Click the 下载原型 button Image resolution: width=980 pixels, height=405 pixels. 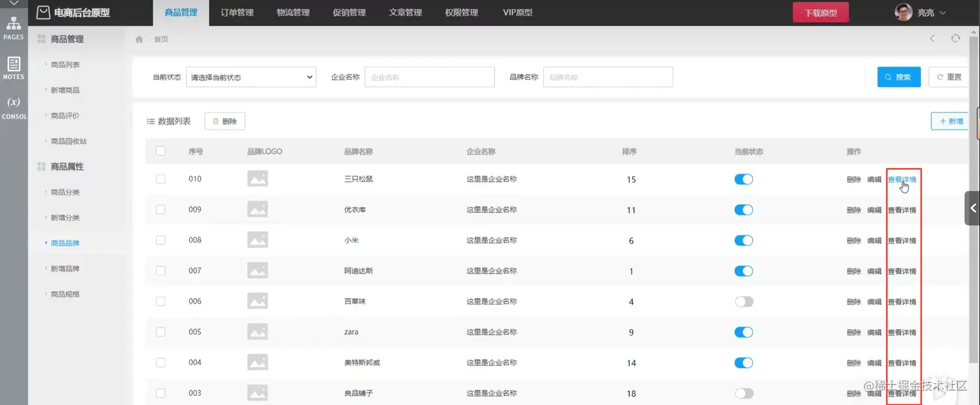821,12
